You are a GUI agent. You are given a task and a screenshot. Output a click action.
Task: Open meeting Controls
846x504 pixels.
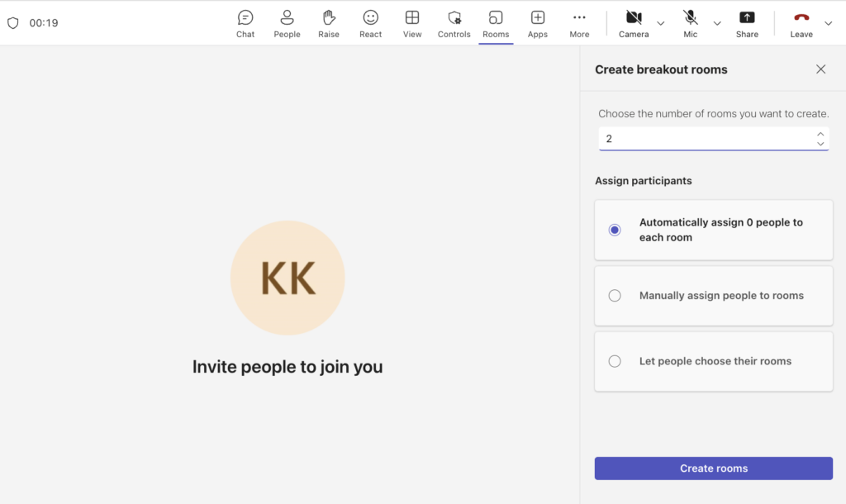[454, 23]
